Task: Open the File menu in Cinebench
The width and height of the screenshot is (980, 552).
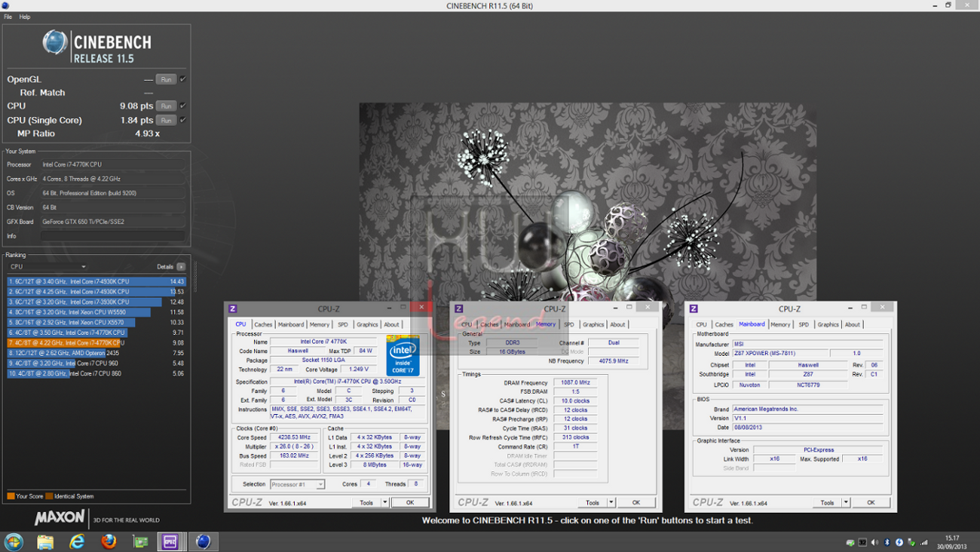Action: pos(8,17)
